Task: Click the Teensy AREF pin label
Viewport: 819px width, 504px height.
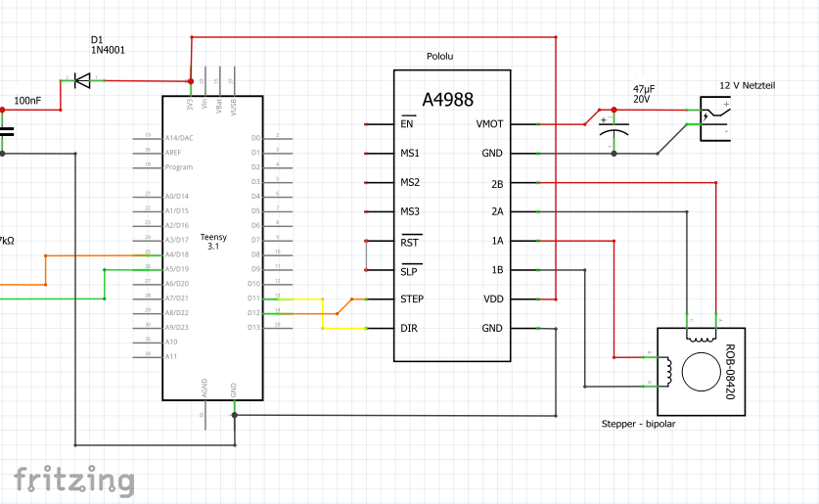Action: tap(173, 153)
